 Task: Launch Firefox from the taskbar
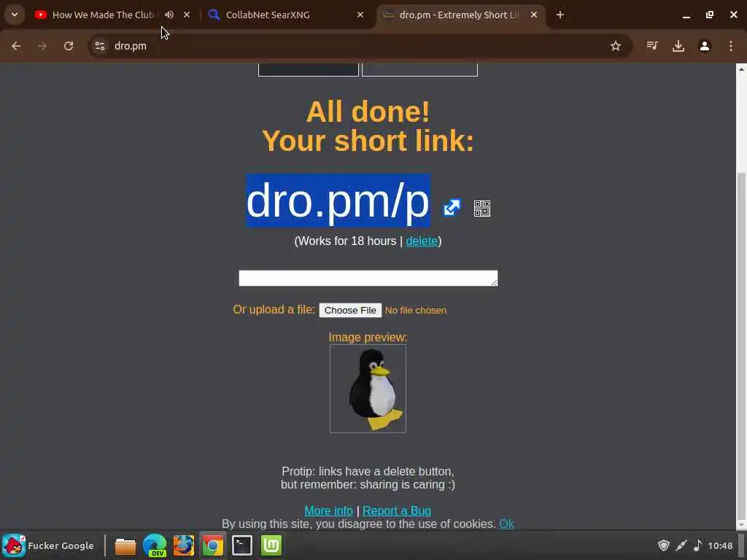tap(183, 545)
